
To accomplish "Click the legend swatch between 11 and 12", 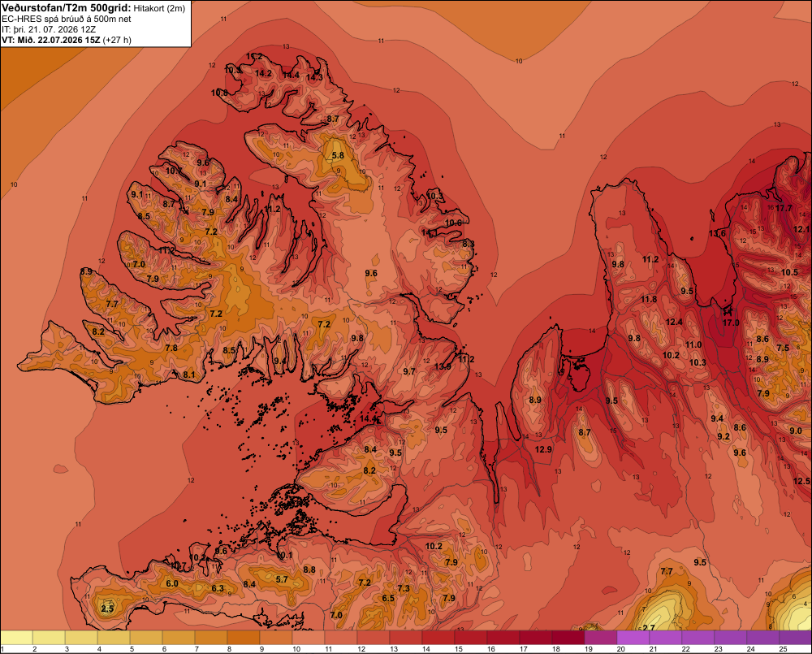I will tap(341, 637).
